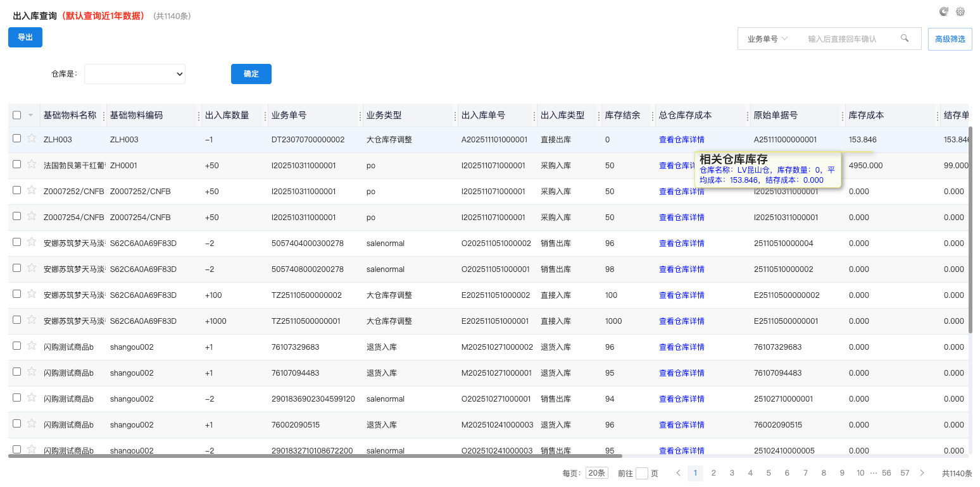Click dotted handle after 出入库单号 header
The height and width of the screenshot is (487, 980).
tap(535, 116)
